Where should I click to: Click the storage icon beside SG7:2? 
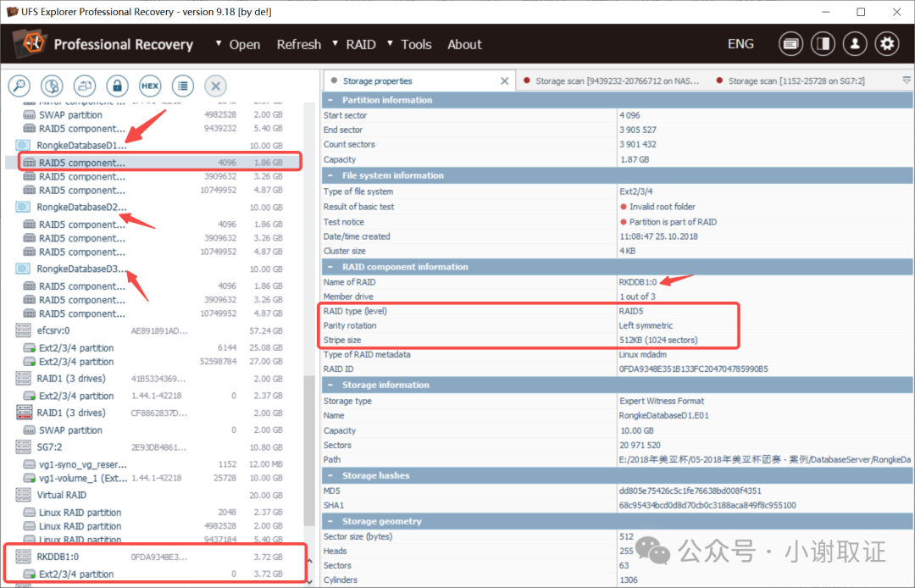coord(24,447)
